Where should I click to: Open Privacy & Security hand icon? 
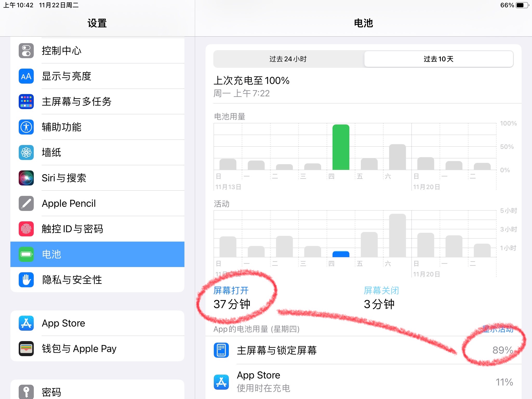pyautogui.click(x=26, y=280)
